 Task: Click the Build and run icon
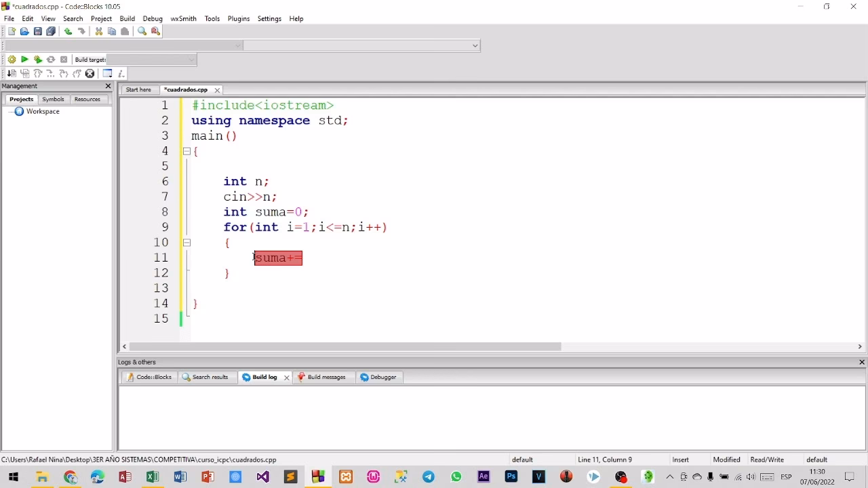pos(38,60)
